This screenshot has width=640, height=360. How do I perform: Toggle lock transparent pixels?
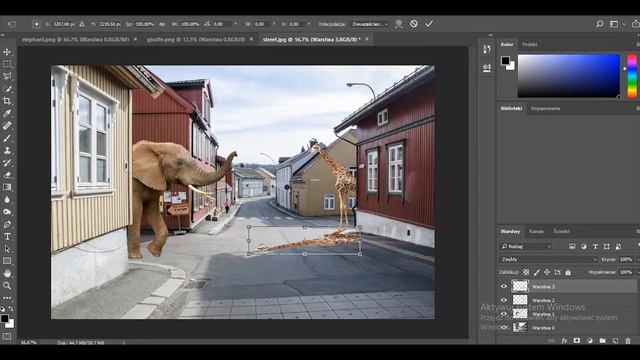[526, 272]
